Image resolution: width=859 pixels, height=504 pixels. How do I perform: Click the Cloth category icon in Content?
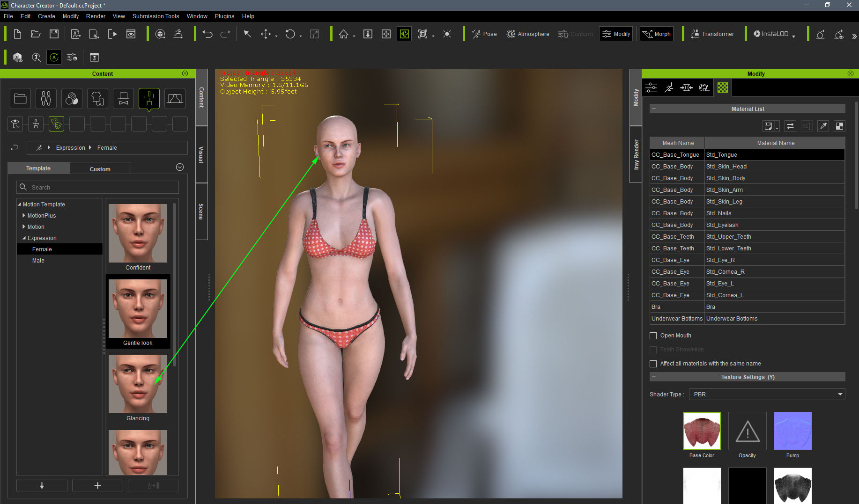(x=97, y=99)
